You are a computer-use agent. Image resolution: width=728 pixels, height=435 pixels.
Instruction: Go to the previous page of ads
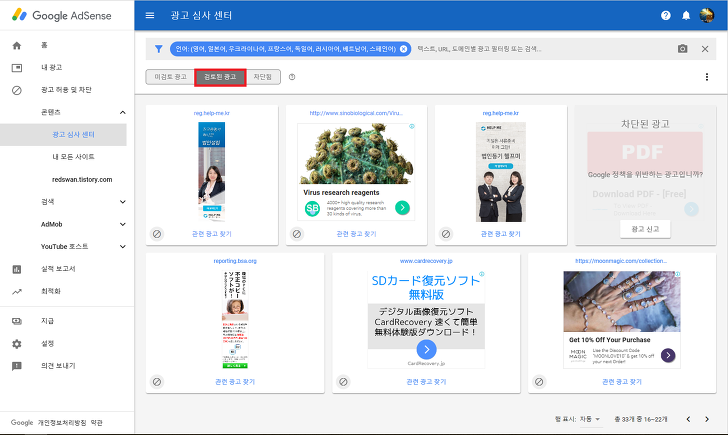[688, 419]
